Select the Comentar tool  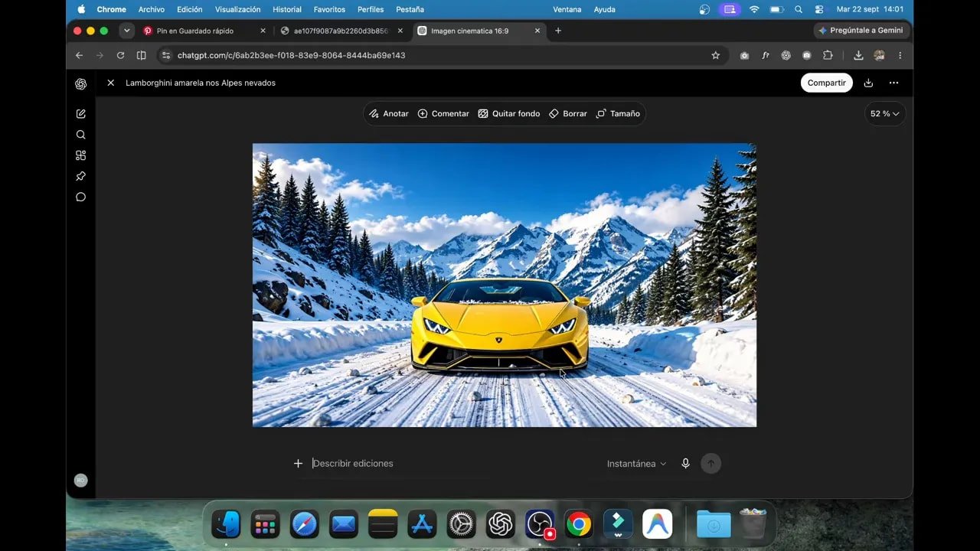[x=443, y=113]
